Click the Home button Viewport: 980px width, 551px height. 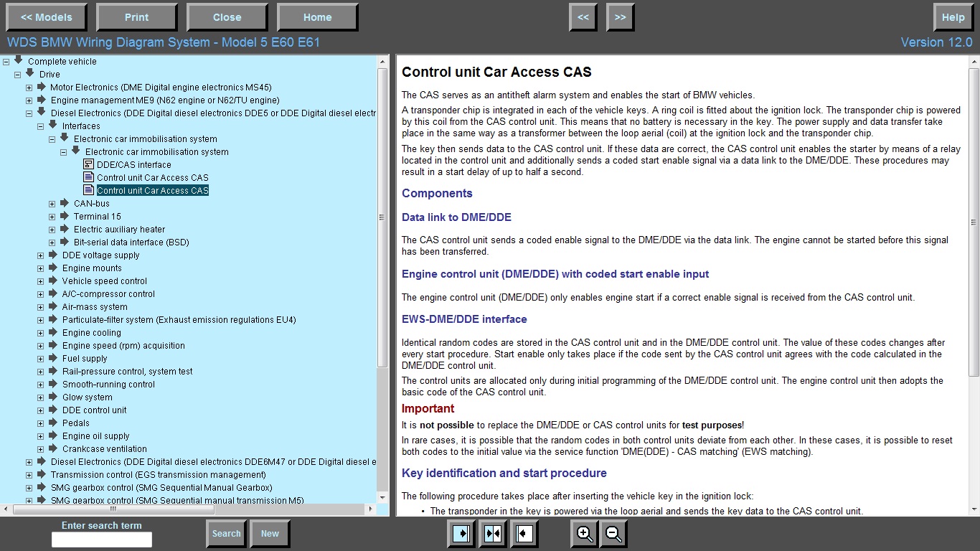click(x=317, y=17)
